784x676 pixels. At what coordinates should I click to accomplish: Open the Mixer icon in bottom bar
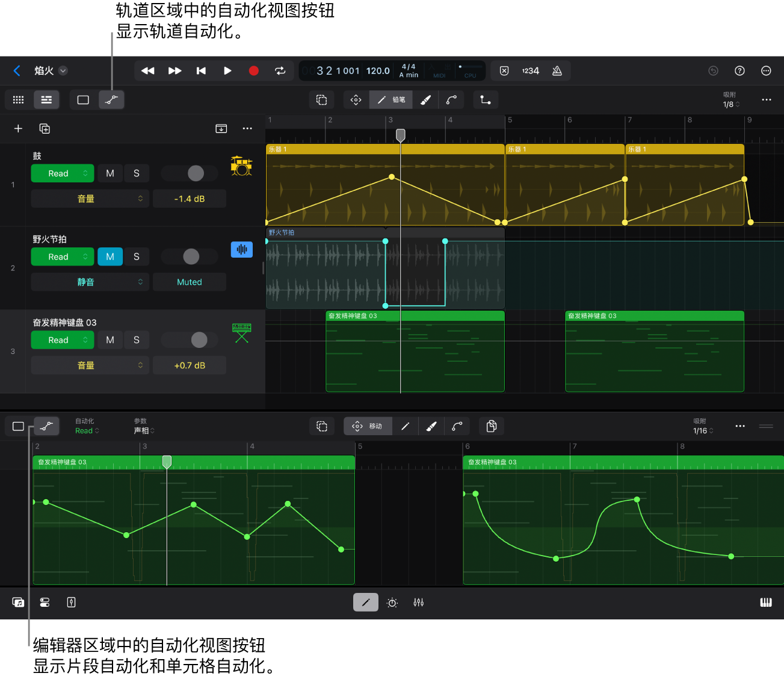(x=419, y=603)
